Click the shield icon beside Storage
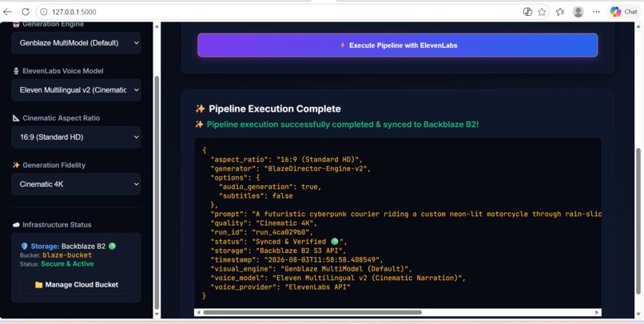The image size is (644, 324). pyautogui.click(x=24, y=246)
